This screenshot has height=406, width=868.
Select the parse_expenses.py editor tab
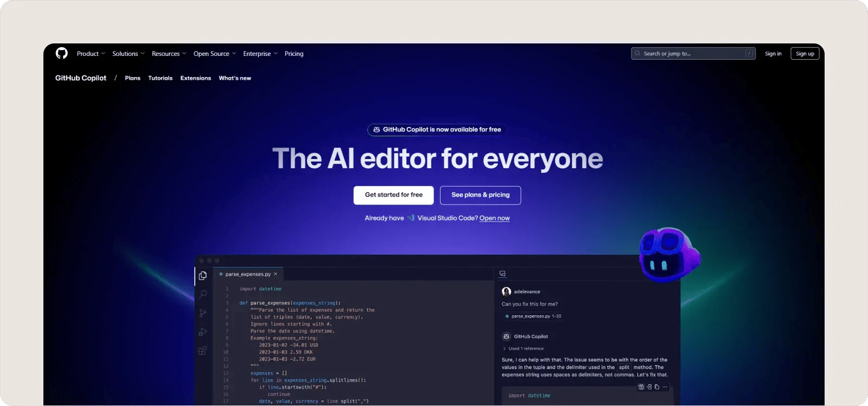click(248, 274)
